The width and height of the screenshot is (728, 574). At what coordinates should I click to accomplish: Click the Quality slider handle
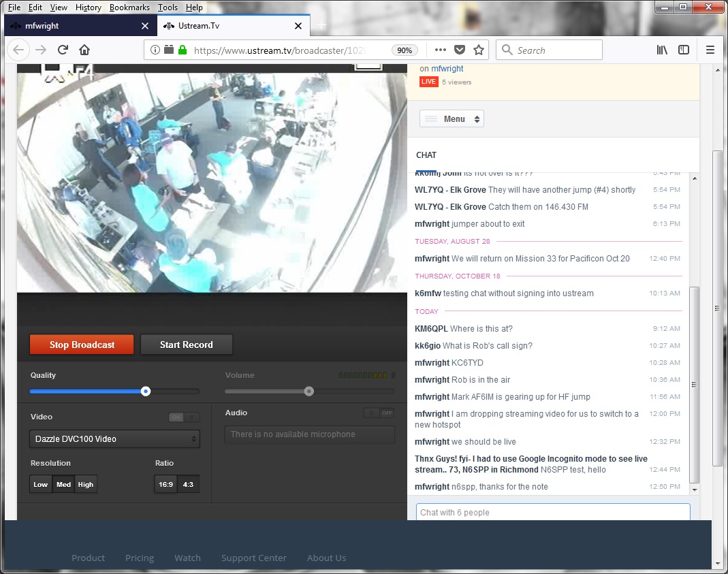146,391
